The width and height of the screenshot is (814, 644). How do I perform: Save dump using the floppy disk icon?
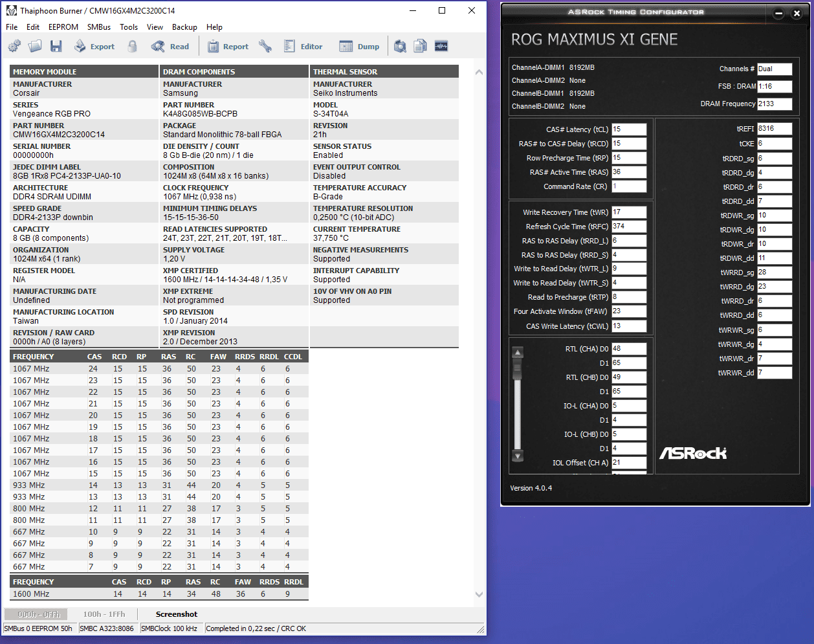click(56, 46)
